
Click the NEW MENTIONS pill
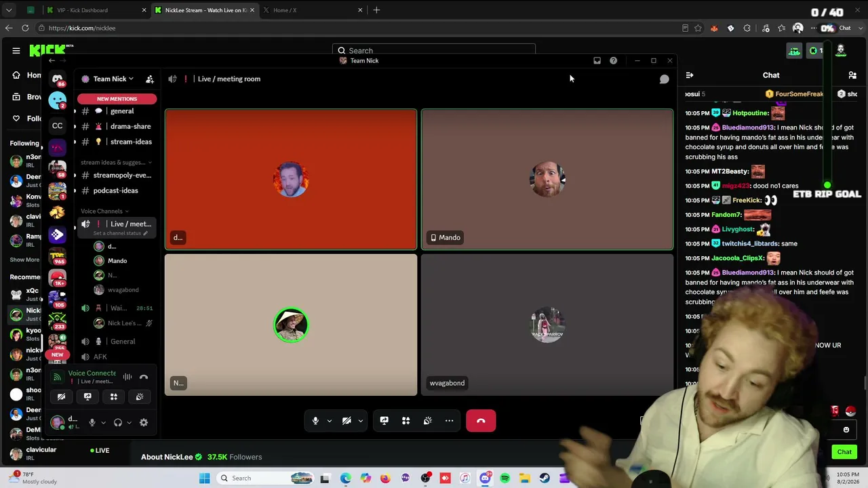(117, 99)
